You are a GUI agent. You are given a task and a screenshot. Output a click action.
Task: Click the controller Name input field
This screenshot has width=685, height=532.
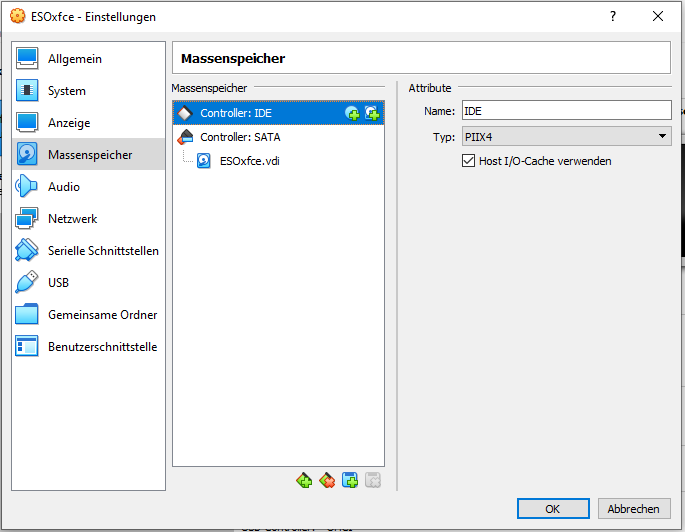(x=567, y=111)
